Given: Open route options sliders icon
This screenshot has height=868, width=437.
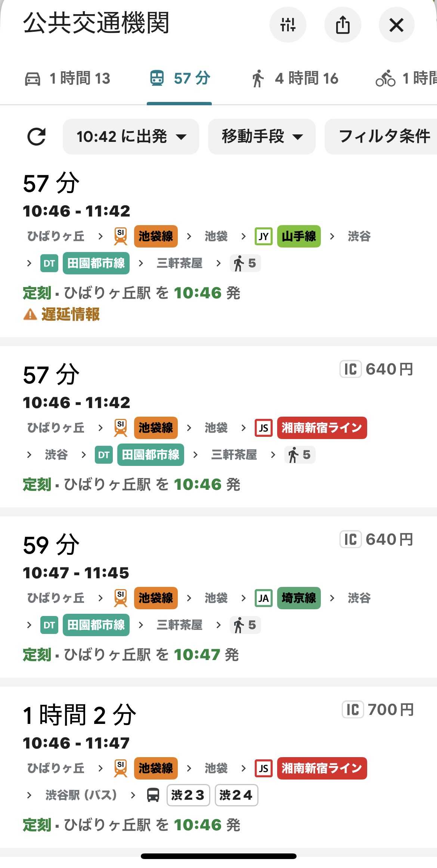Looking at the screenshot, I should [288, 25].
